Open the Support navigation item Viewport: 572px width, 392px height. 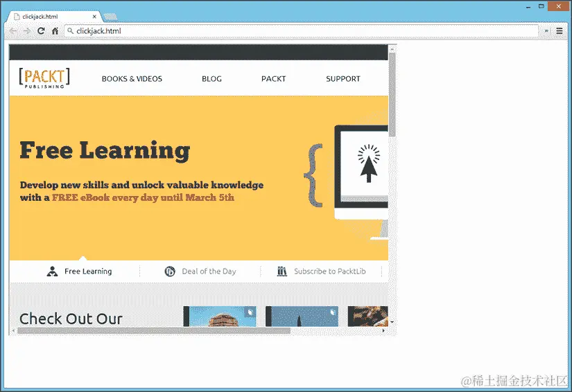click(x=343, y=79)
